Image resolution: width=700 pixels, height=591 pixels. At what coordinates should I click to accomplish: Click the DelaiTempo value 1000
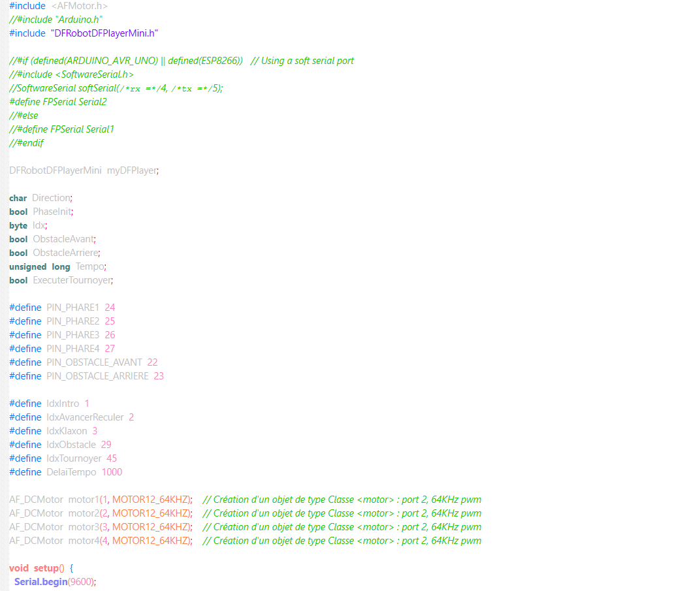(112, 472)
